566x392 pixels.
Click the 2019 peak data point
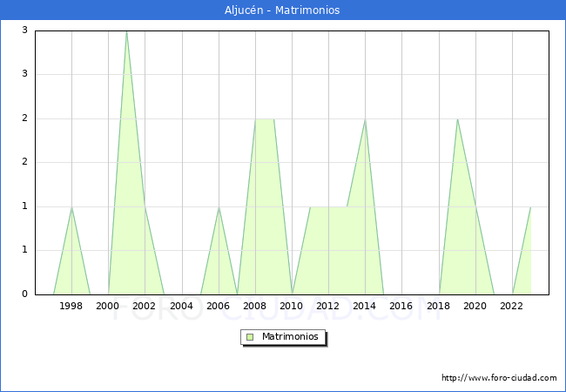457,119
